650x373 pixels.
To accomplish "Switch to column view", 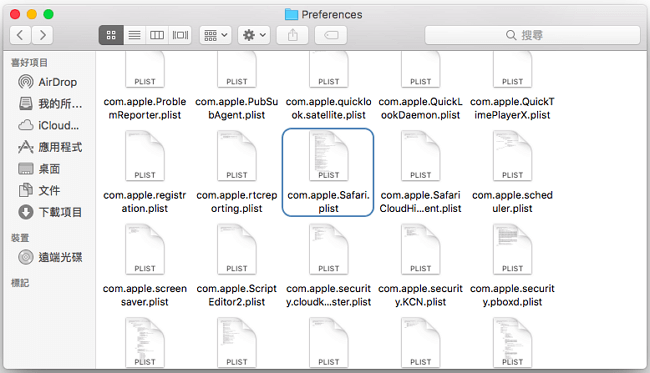I will (157, 35).
